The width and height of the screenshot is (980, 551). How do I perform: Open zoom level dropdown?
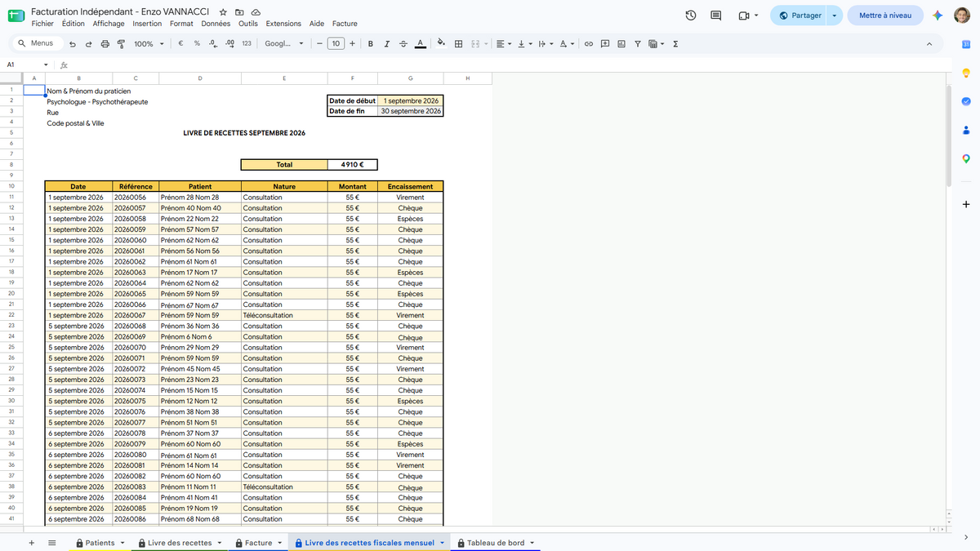coord(149,44)
